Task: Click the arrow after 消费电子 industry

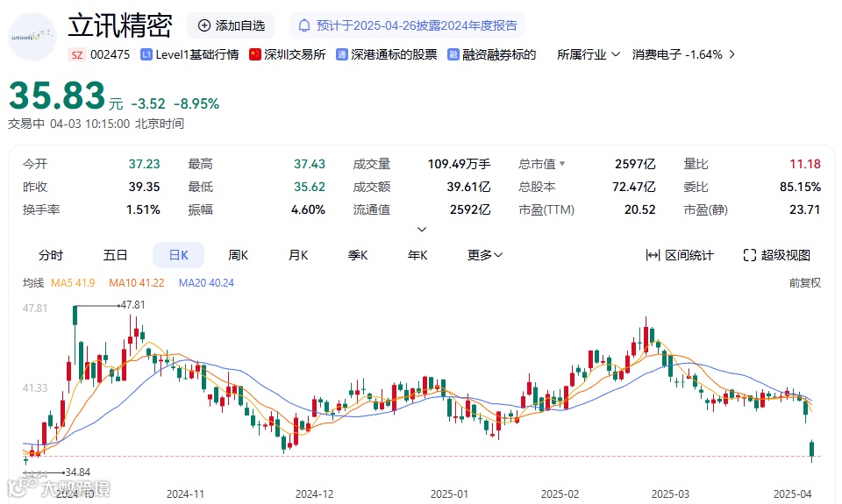Action: point(731,54)
